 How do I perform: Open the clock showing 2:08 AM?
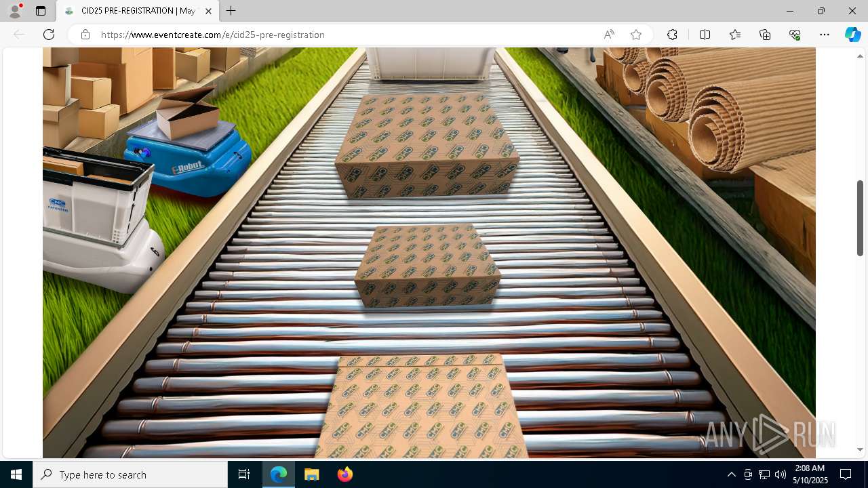810,474
